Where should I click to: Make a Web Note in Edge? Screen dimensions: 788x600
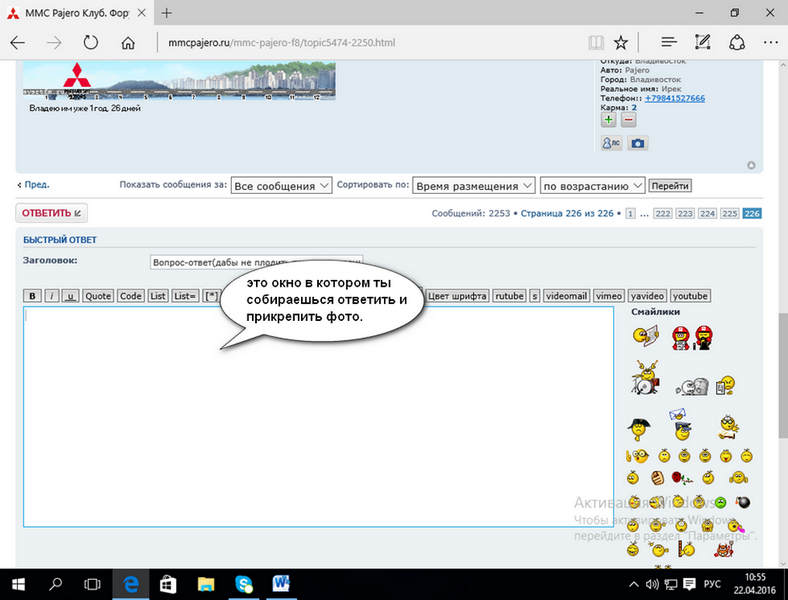(703, 43)
